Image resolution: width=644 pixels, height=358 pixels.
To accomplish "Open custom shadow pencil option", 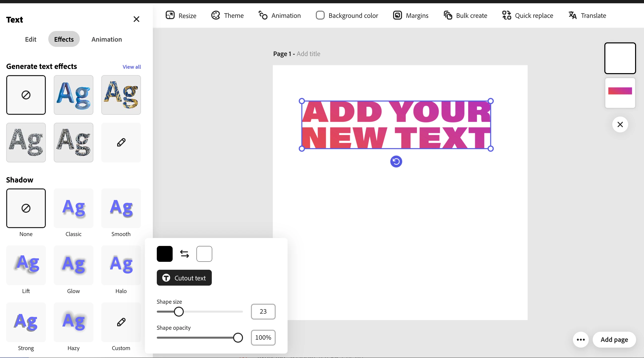I will pos(121,322).
